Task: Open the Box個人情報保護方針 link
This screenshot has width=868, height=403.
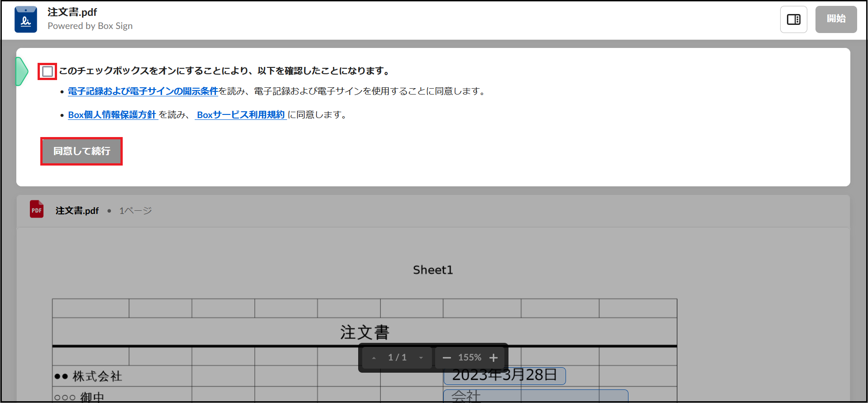Action: pos(112,115)
